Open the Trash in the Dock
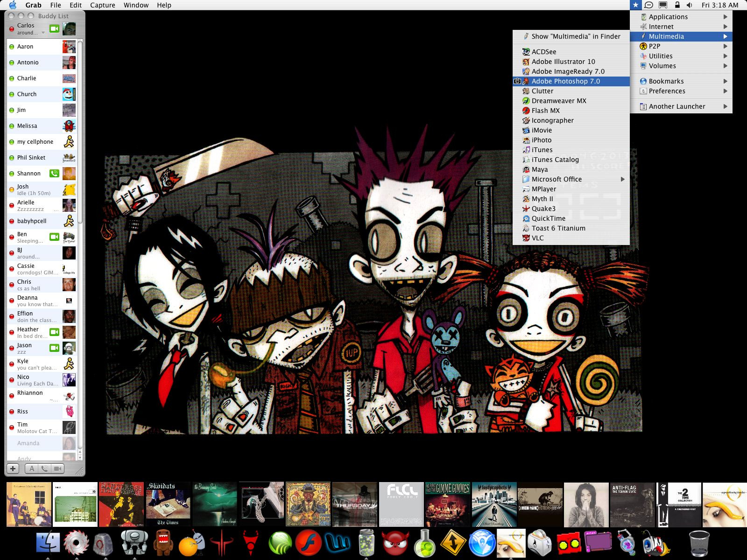The height and width of the screenshot is (560, 747). click(699, 543)
